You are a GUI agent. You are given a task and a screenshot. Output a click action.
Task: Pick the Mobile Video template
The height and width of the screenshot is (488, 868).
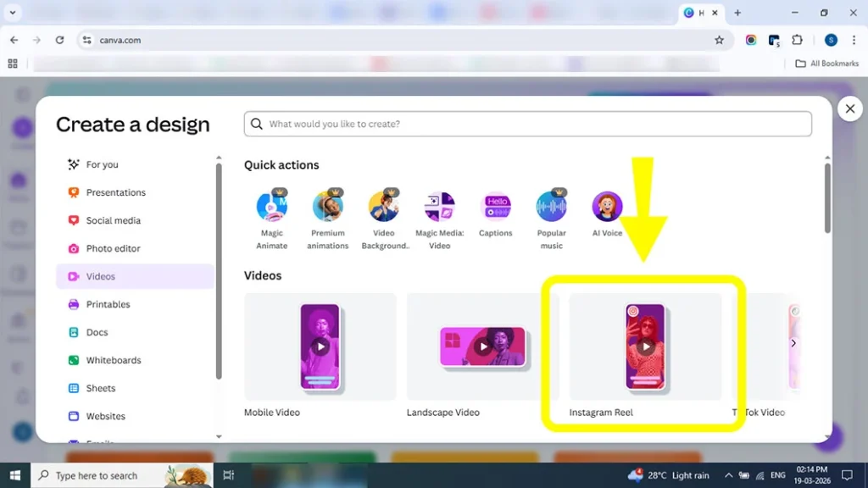click(320, 347)
